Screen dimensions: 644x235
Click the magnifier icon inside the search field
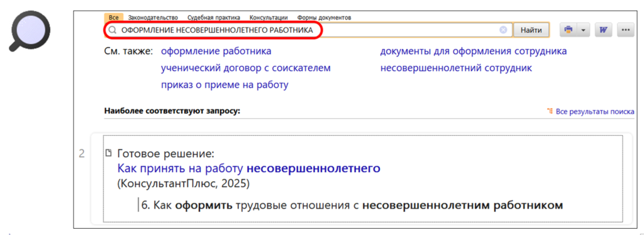(112, 30)
